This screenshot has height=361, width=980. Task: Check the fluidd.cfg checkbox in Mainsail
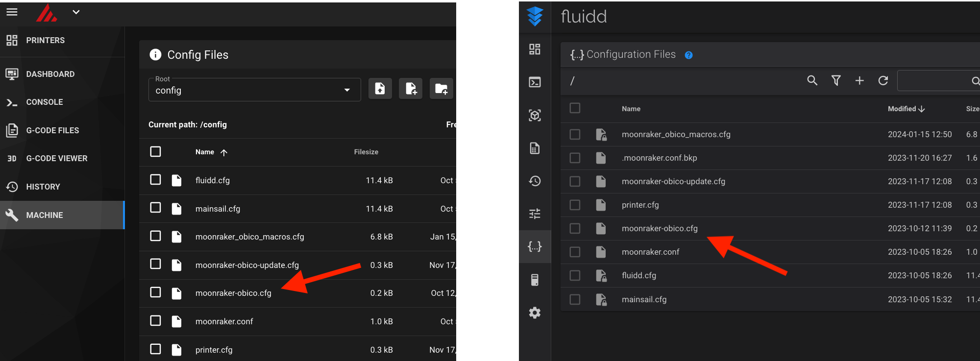click(155, 180)
